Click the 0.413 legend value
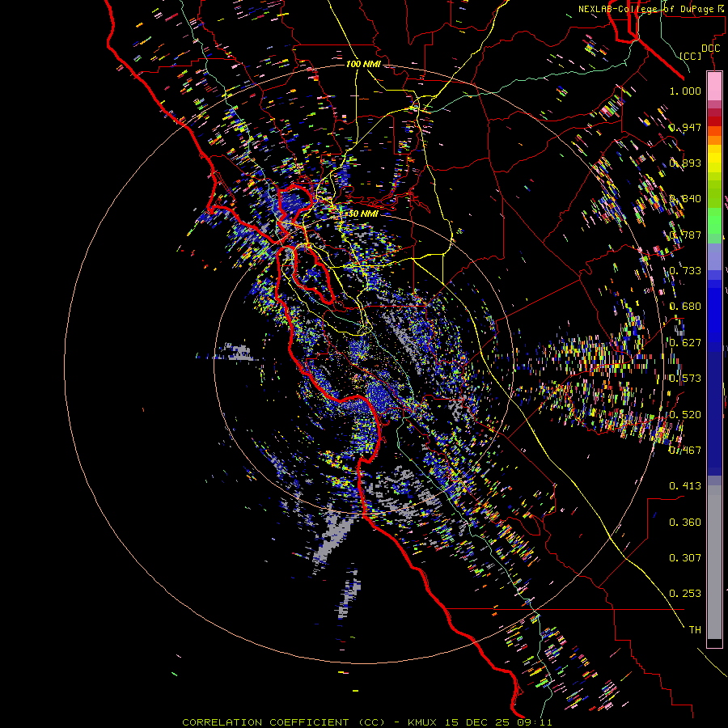 click(x=685, y=485)
